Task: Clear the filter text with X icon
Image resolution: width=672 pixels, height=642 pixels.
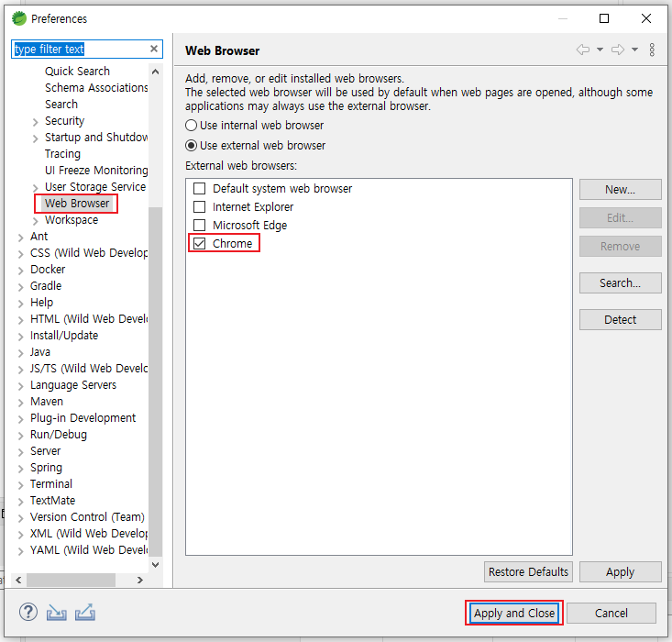Action: 154,49
